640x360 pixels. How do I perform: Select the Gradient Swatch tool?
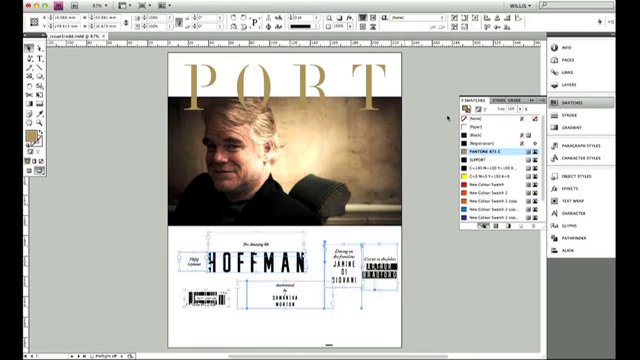click(x=29, y=104)
